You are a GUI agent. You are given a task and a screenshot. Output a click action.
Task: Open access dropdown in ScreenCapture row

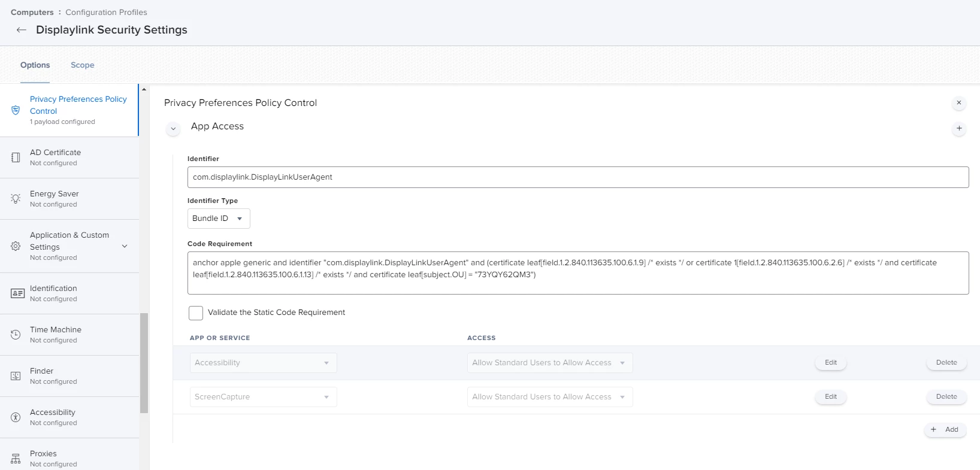(550, 397)
